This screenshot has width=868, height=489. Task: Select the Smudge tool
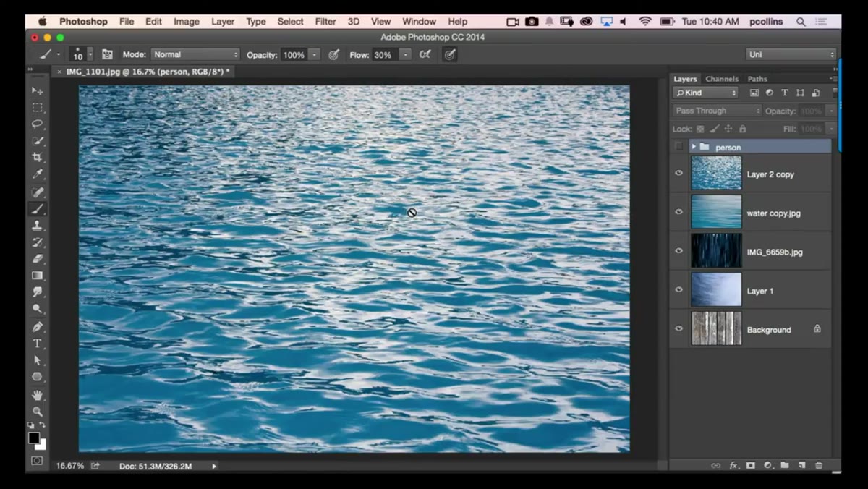37,292
